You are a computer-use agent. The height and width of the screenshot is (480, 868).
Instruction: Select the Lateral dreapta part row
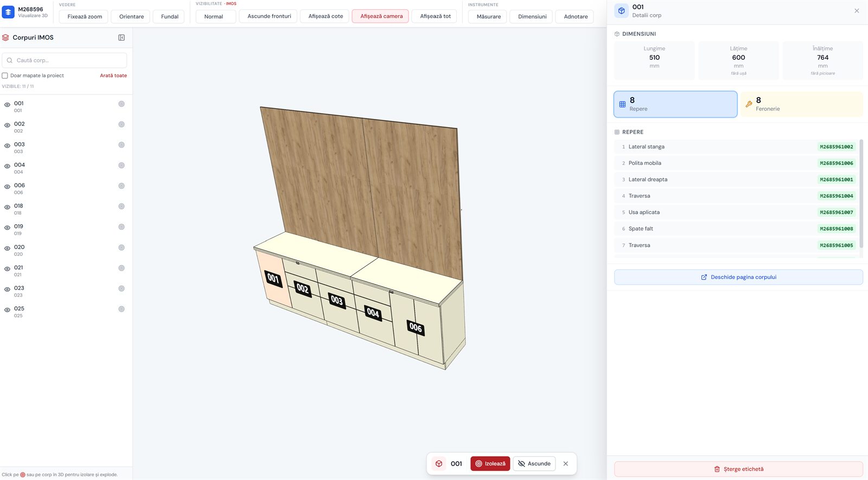coord(736,179)
